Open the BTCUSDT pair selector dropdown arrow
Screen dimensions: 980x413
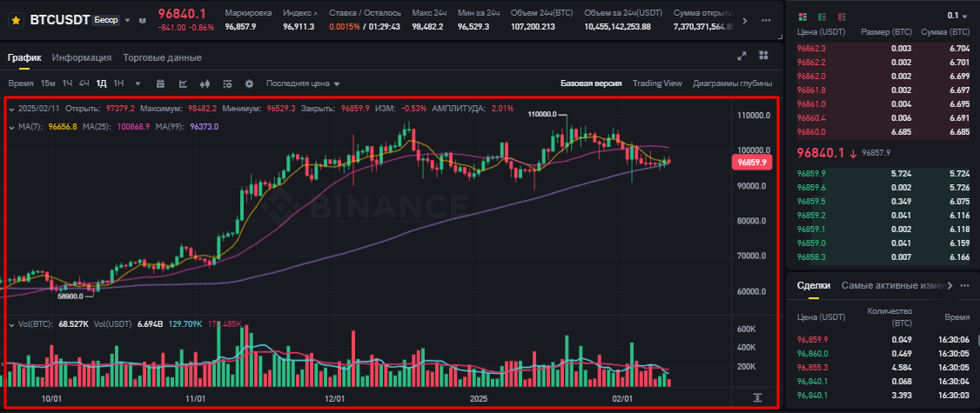pyautogui.click(x=128, y=20)
